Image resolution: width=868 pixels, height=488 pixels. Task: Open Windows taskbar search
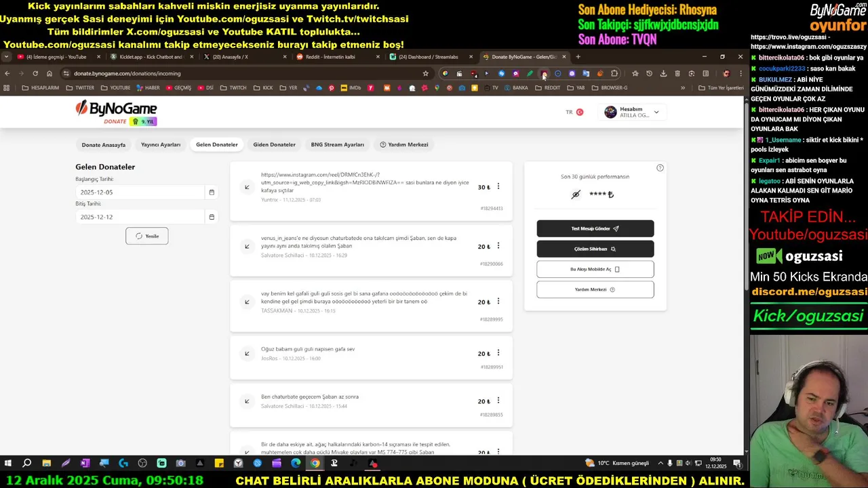coord(27,464)
